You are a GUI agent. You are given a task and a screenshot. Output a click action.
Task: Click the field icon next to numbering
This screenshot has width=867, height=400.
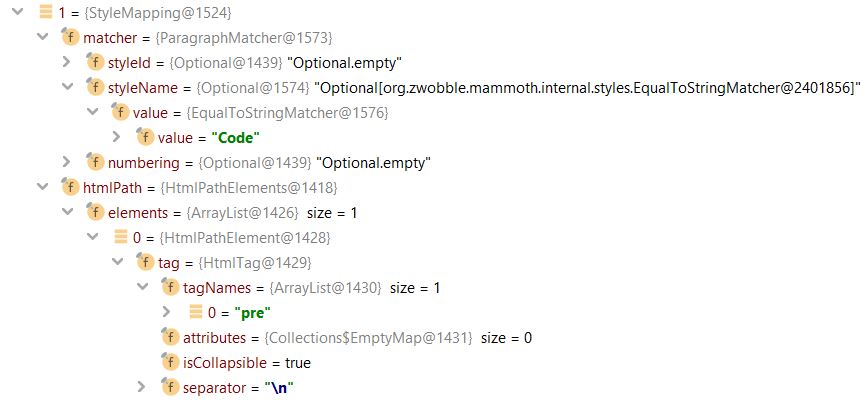[95, 162]
